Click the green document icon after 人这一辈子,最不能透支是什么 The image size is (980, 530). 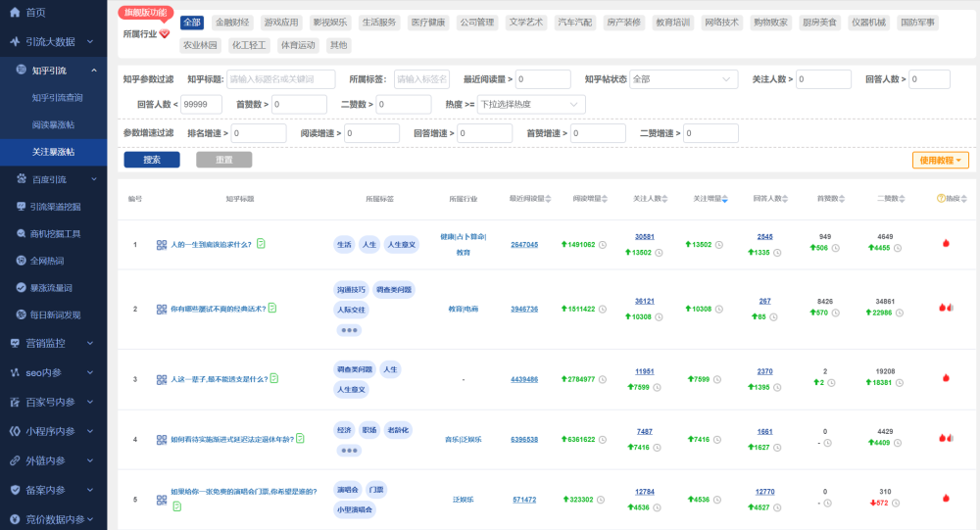[x=273, y=378]
